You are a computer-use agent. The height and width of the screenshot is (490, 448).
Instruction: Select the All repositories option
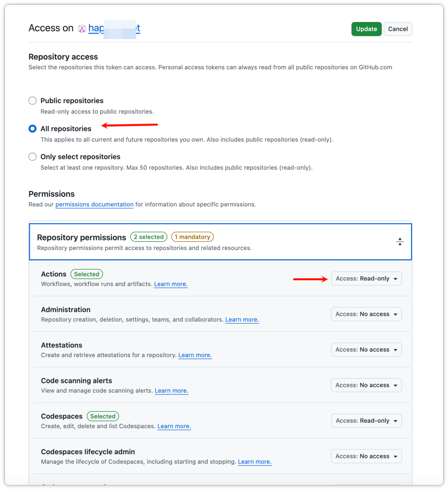32,129
